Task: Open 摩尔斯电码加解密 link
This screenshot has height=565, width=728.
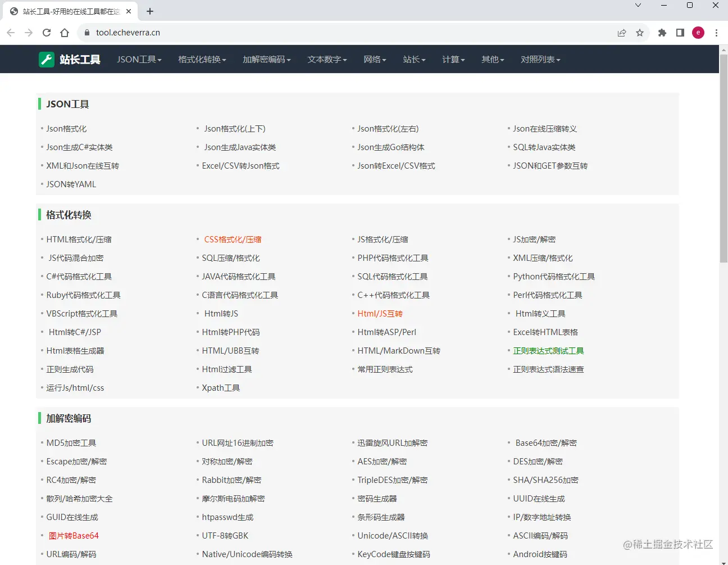Action: pyautogui.click(x=233, y=499)
